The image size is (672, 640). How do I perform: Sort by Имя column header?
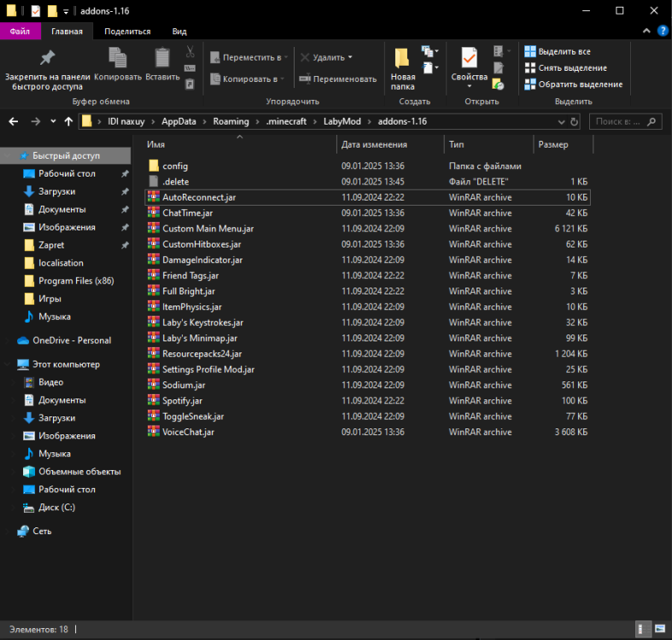240,144
